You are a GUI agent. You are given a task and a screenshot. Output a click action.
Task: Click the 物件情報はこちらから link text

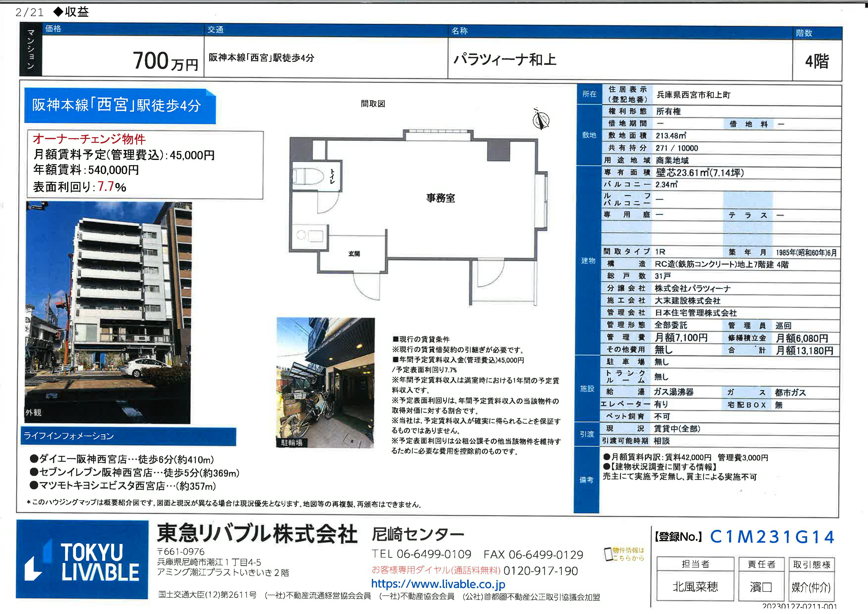pyautogui.click(x=628, y=554)
